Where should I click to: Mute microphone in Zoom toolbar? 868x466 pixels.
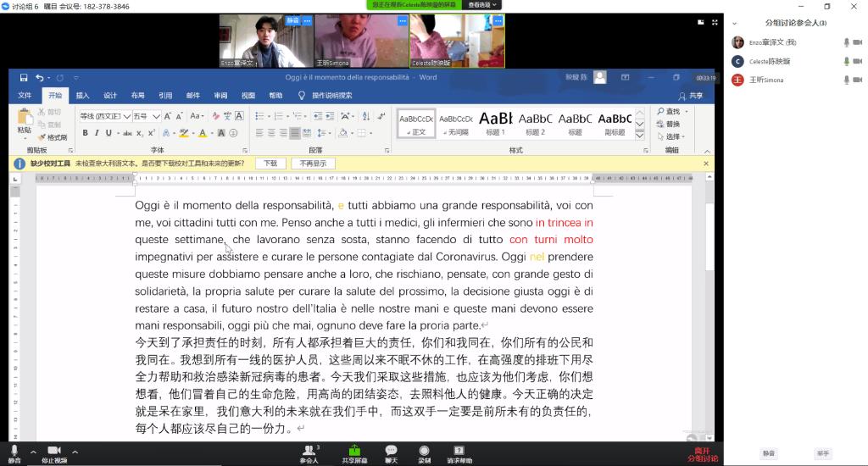pyautogui.click(x=14, y=454)
